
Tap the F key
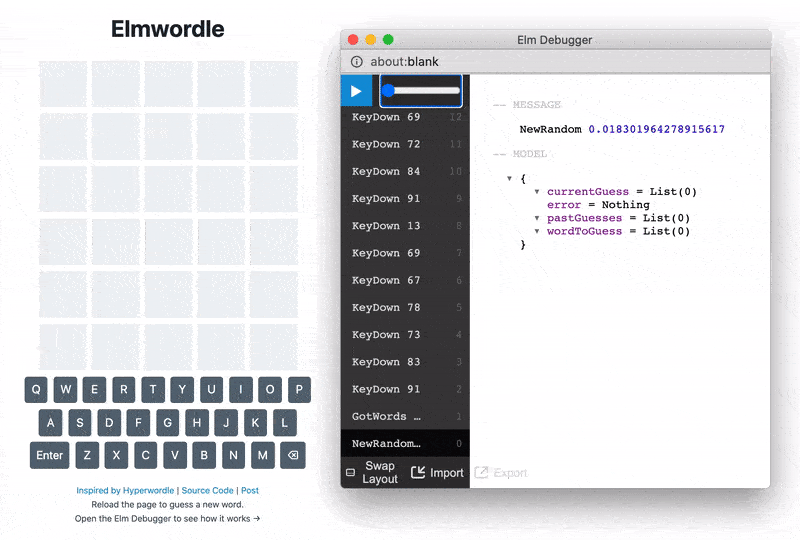[x=138, y=423]
